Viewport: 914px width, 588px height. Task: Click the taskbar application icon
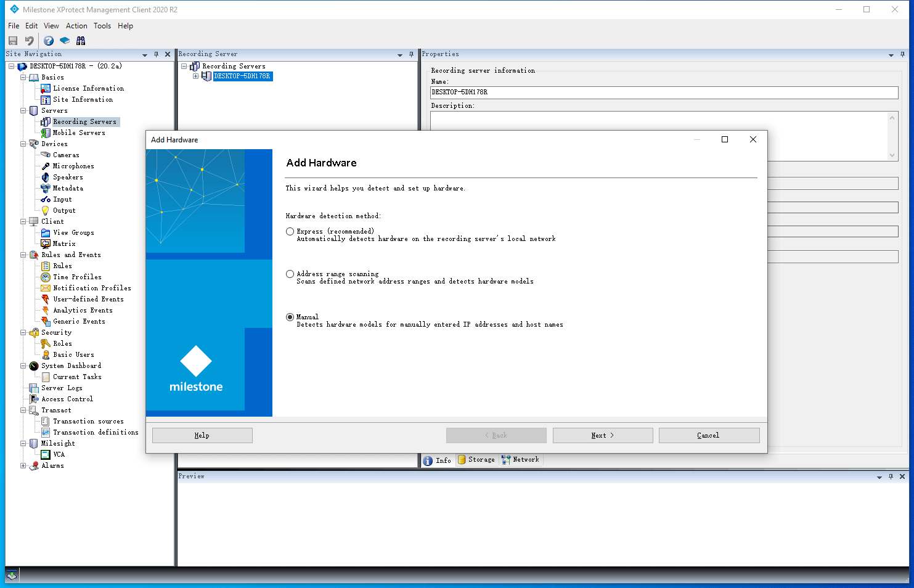(12, 576)
